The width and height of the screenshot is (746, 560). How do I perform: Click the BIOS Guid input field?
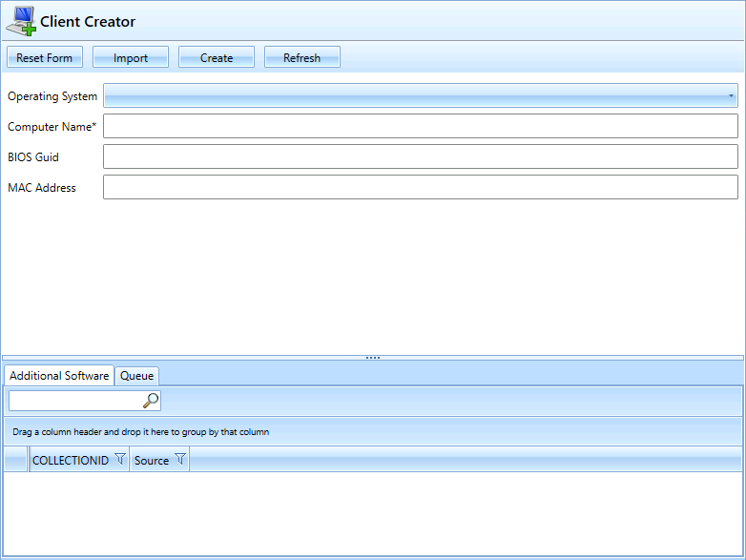click(x=420, y=157)
